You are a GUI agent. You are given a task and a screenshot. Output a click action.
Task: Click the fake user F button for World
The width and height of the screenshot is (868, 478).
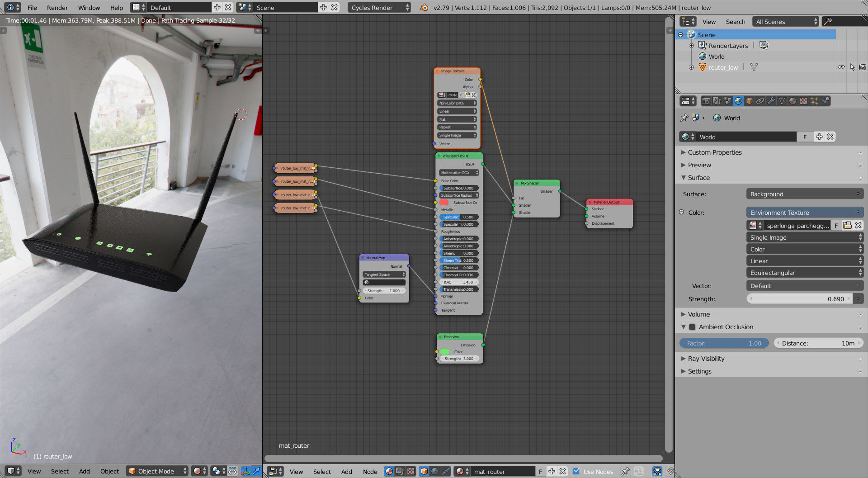(805, 137)
